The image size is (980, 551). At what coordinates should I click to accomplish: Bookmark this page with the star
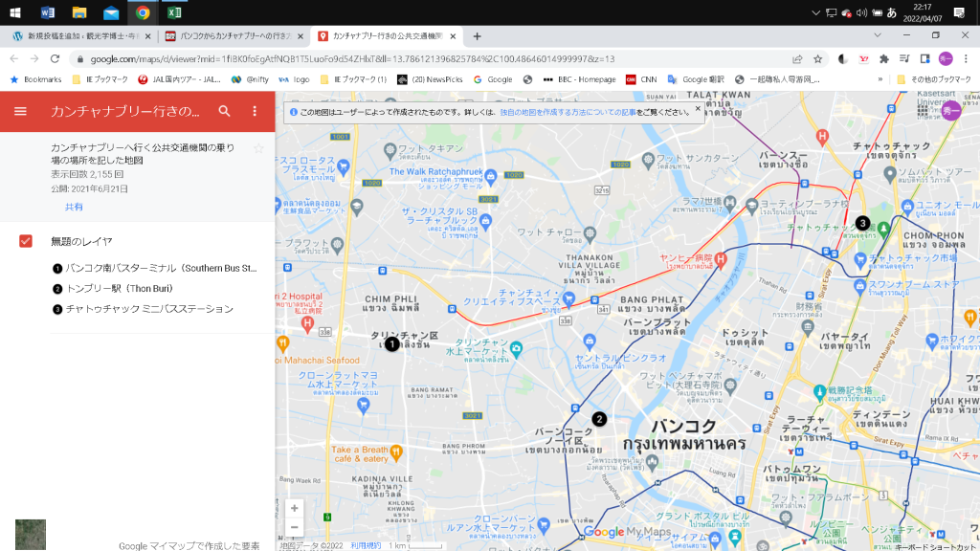[817, 58]
